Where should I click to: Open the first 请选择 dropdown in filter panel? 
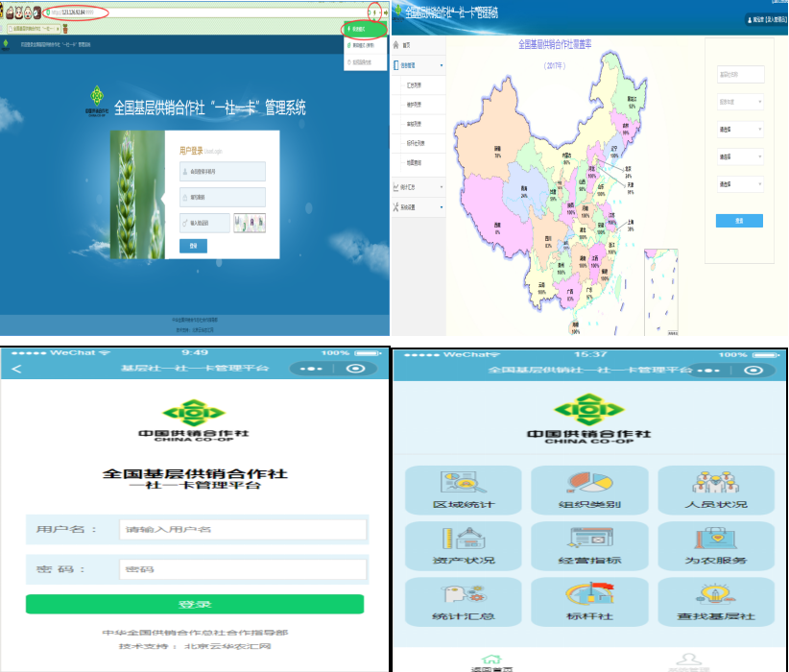740,130
